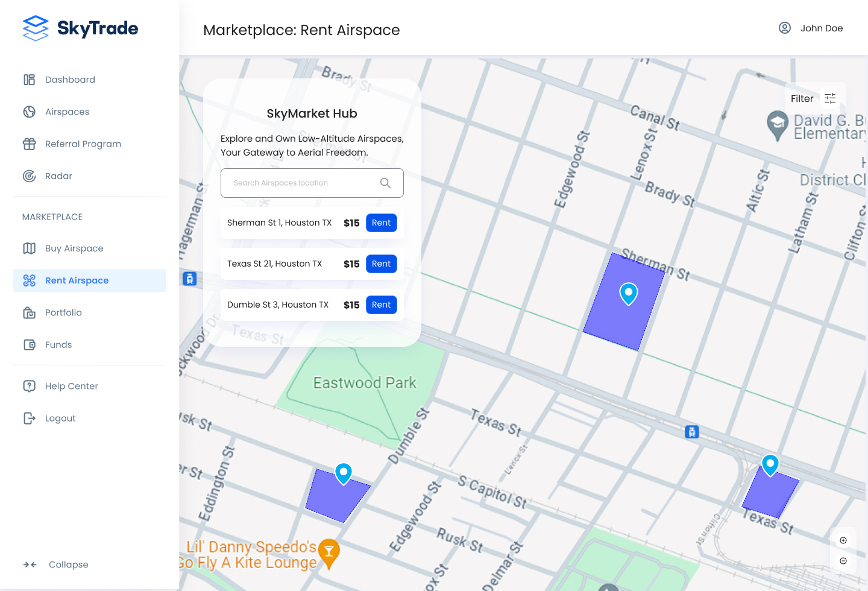The height and width of the screenshot is (591, 868).
Task: Click the John Doe profile icon
Action: coord(784,28)
